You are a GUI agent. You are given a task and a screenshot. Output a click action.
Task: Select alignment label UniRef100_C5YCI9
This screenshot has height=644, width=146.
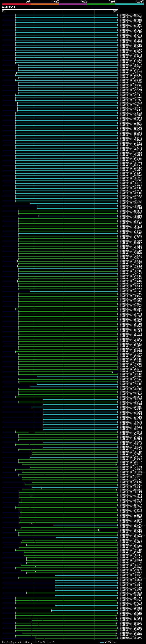pyautogui.click(x=131, y=620)
